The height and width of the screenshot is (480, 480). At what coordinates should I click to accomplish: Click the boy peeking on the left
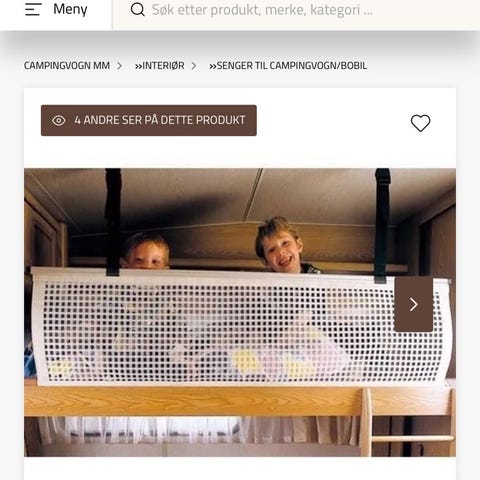(x=145, y=251)
